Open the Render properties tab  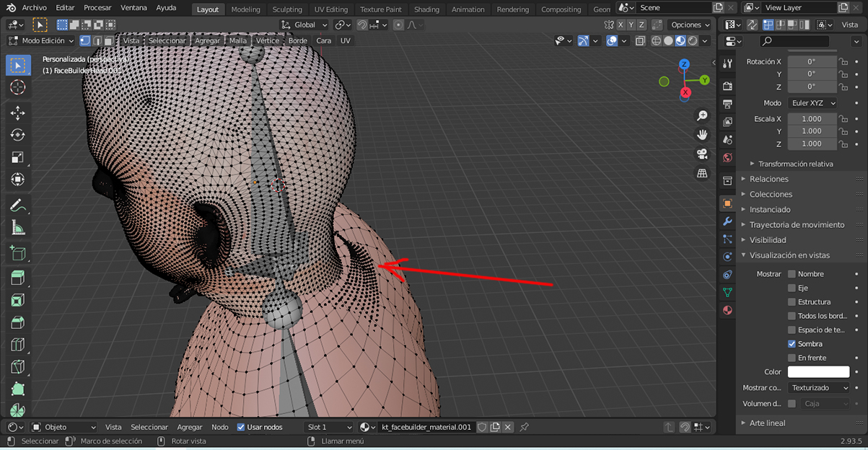pos(727,87)
